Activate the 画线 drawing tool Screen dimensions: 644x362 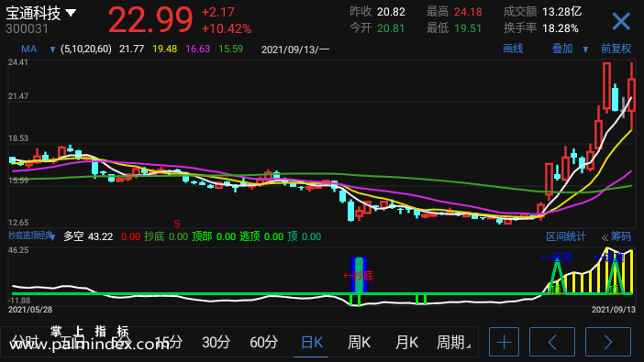click(x=513, y=49)
